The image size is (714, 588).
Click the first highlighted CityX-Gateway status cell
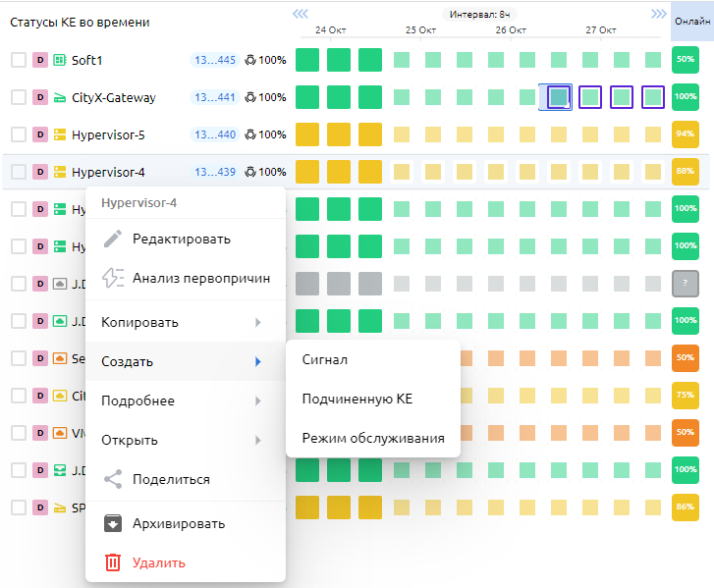(558, 97)
